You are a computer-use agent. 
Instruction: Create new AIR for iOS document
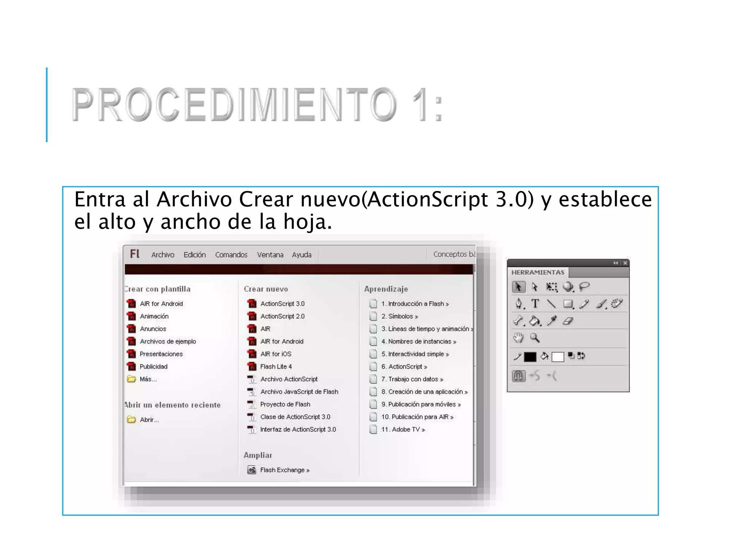pyautogui.click(x=276, y=354)
